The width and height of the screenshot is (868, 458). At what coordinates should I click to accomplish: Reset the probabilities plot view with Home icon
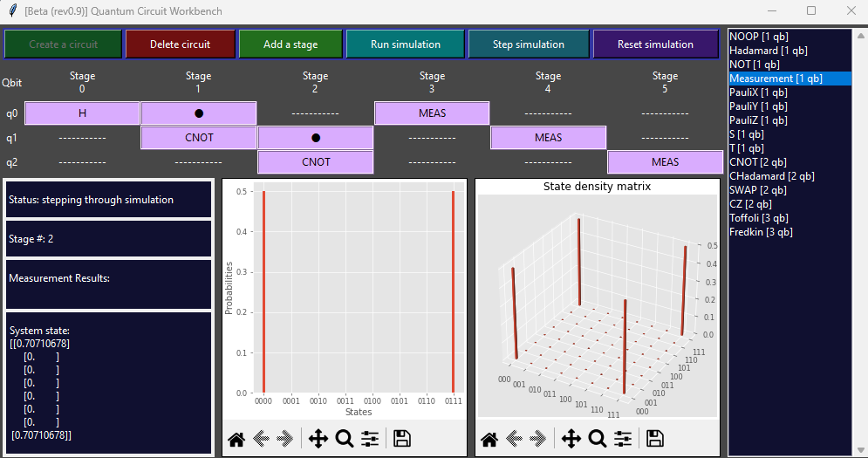tap(236, 439)
